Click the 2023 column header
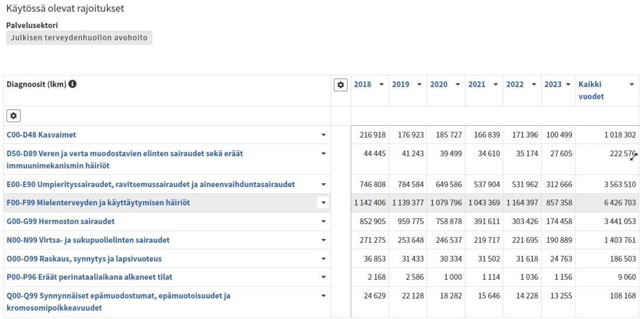 click(x=553, y=84)
